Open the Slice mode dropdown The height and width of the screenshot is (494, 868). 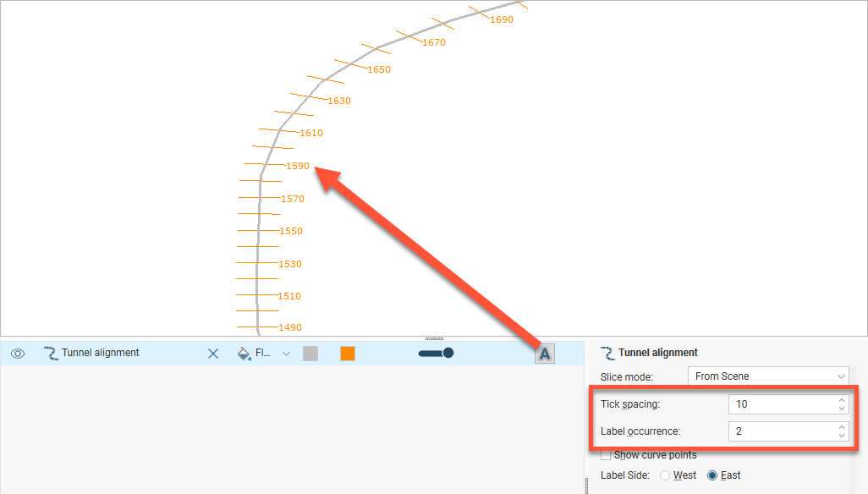pos(768,376)
